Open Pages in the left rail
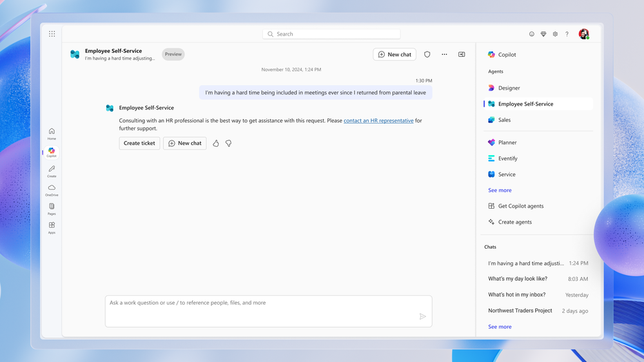644x362 pixels. point(52,209)
